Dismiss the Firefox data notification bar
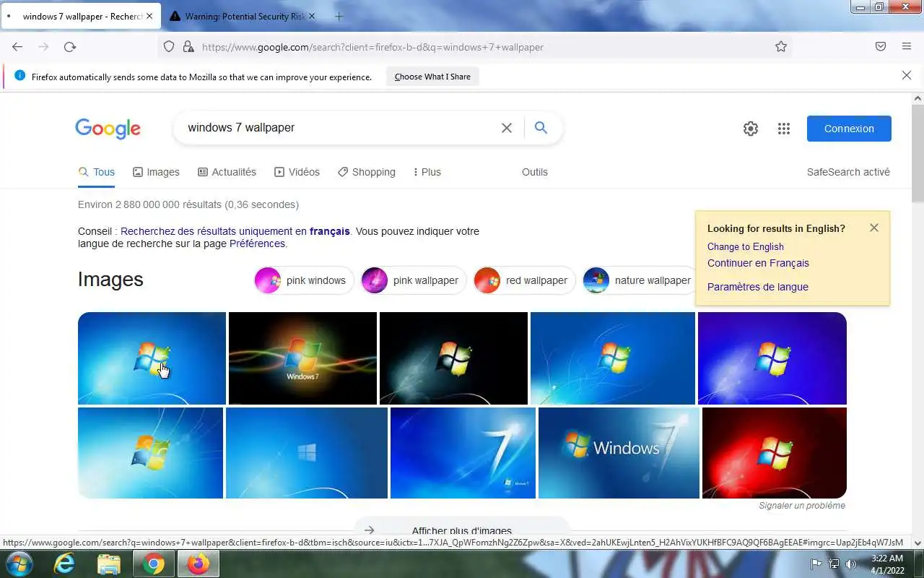Screen dimensions: 924x578 click(x=907, y=75)
